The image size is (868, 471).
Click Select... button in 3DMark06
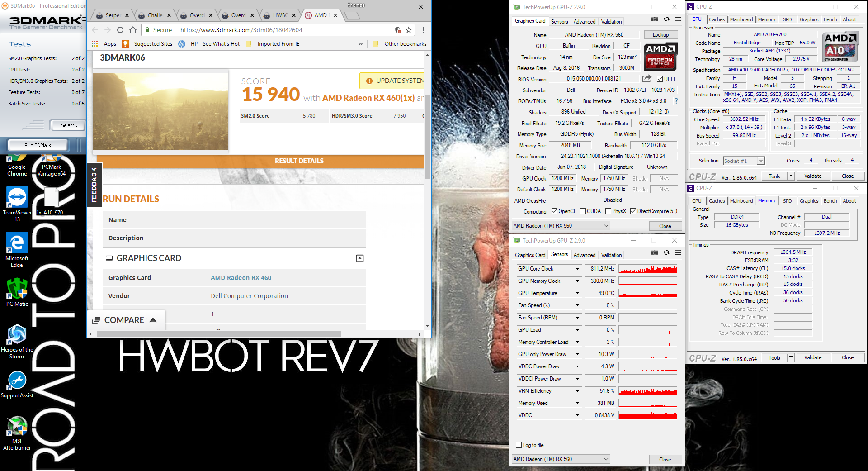69,125
